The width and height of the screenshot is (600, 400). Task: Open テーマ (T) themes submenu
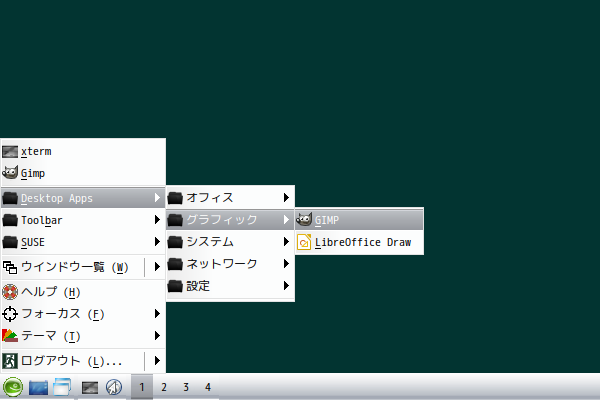(83, 336)
